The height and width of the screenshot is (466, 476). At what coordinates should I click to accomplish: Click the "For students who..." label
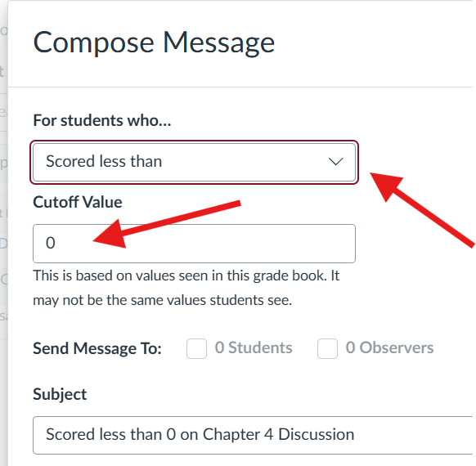tap(102, 120)
